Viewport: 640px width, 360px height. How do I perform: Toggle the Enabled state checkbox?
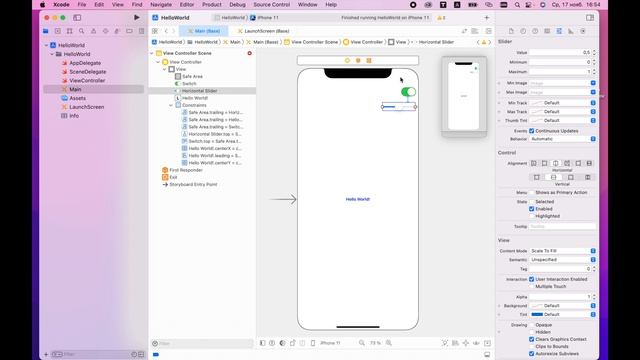click(531, 209)
